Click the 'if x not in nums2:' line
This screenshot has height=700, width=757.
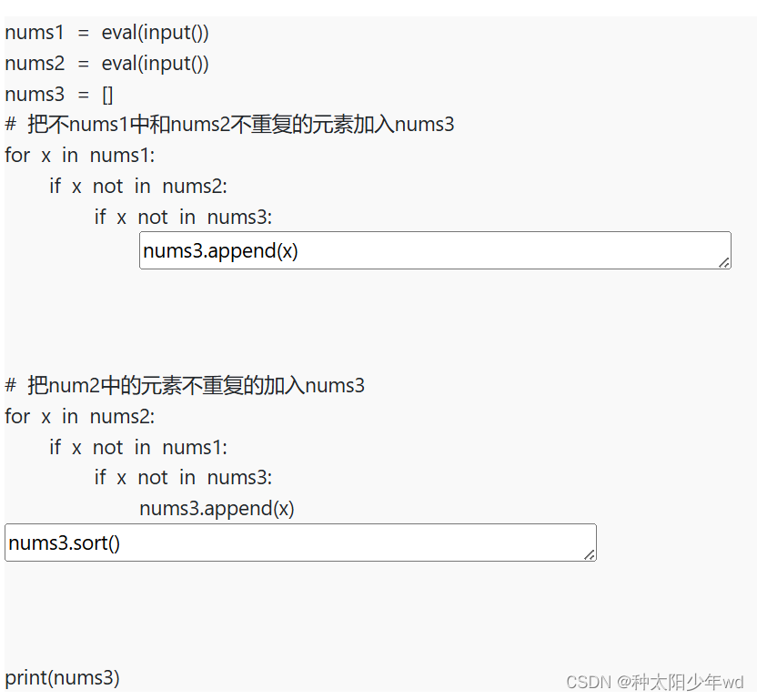pyautogui.click(x=138, y=187)
